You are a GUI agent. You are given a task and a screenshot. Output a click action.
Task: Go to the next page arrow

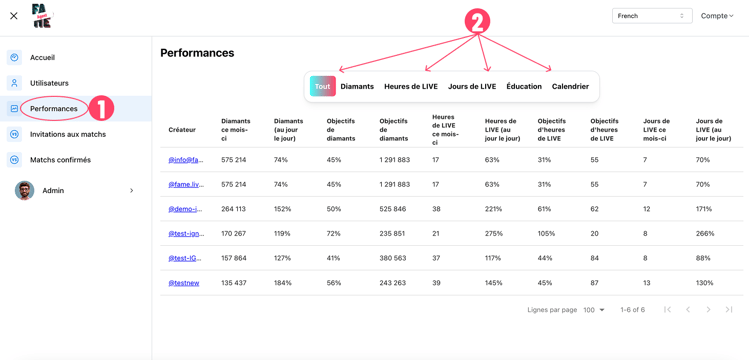(708, 310)
